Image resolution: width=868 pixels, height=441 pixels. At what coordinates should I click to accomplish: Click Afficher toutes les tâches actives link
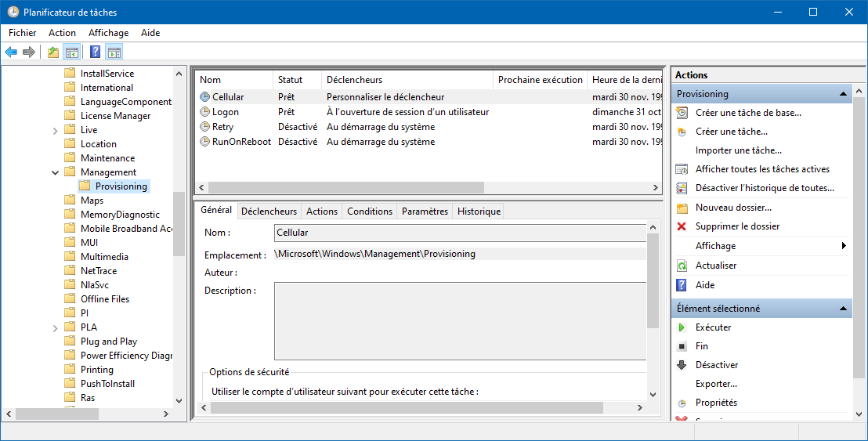(x=763, y=169)
